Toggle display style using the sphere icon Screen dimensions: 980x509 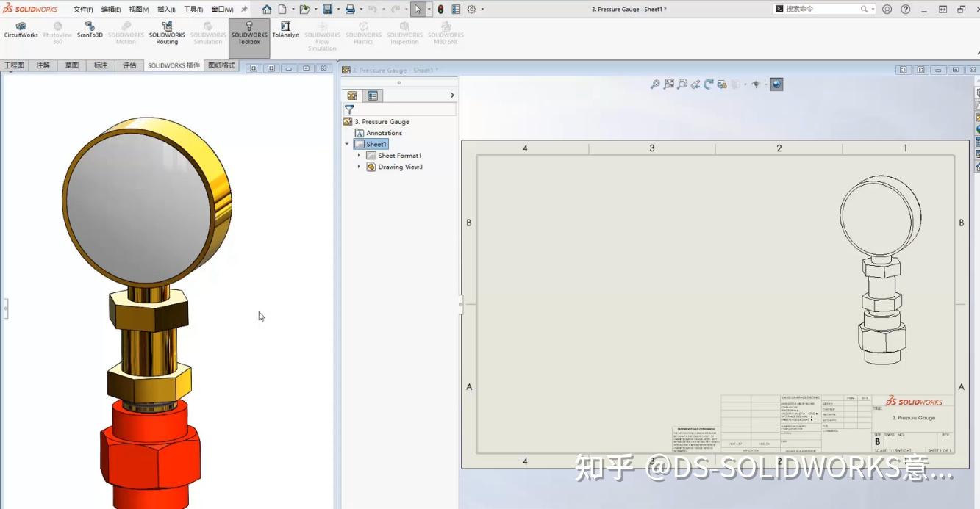(776, 84)
